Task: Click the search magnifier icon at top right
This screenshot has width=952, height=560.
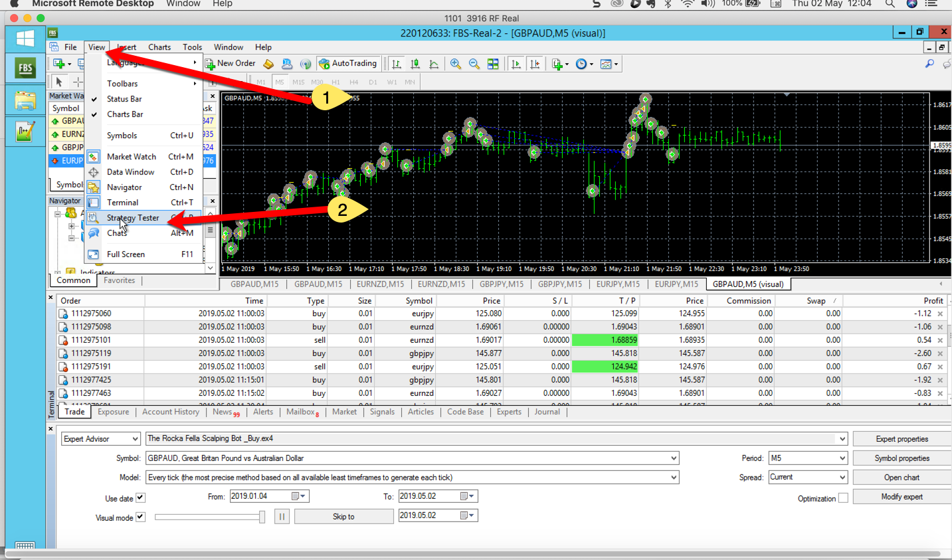Action: coord(929,64)
